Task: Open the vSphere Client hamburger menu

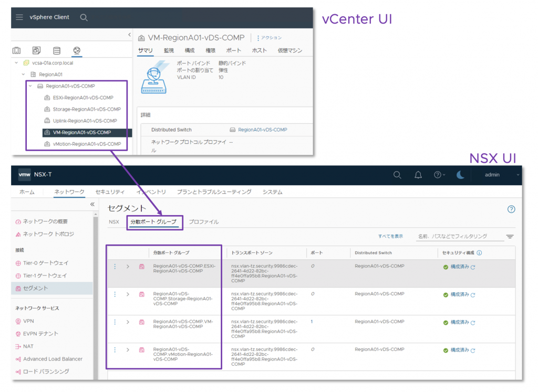Action: pyautogui.click(x=19, y=17)
